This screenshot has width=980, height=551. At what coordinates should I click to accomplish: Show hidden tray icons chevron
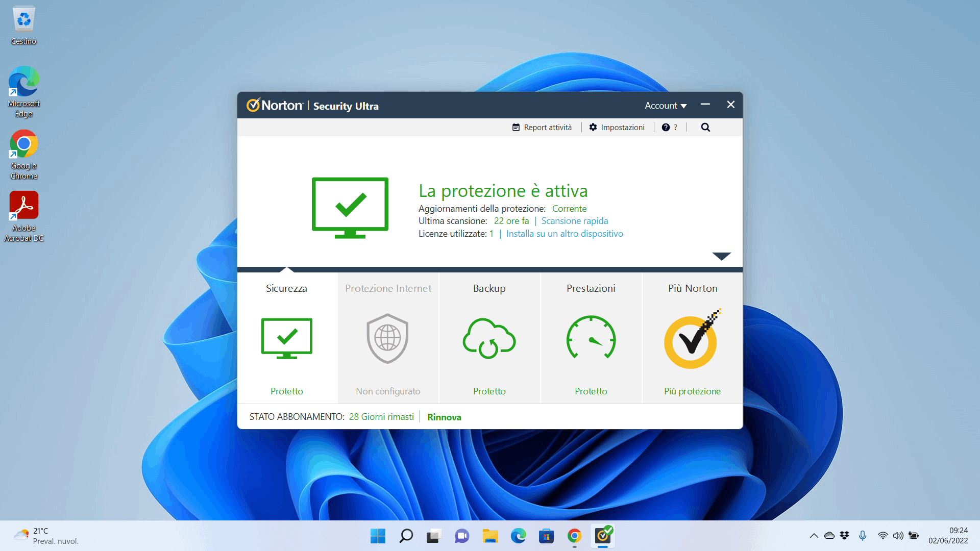point(814,536)
